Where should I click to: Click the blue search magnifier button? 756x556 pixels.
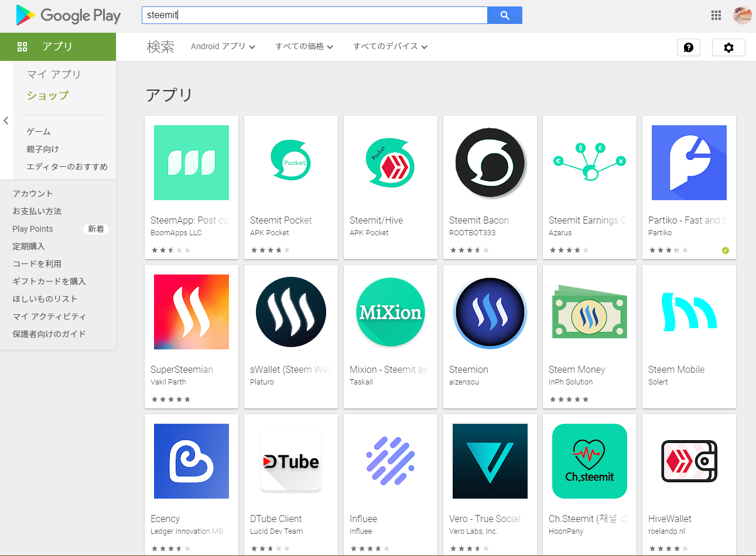(x=505, y=15)
